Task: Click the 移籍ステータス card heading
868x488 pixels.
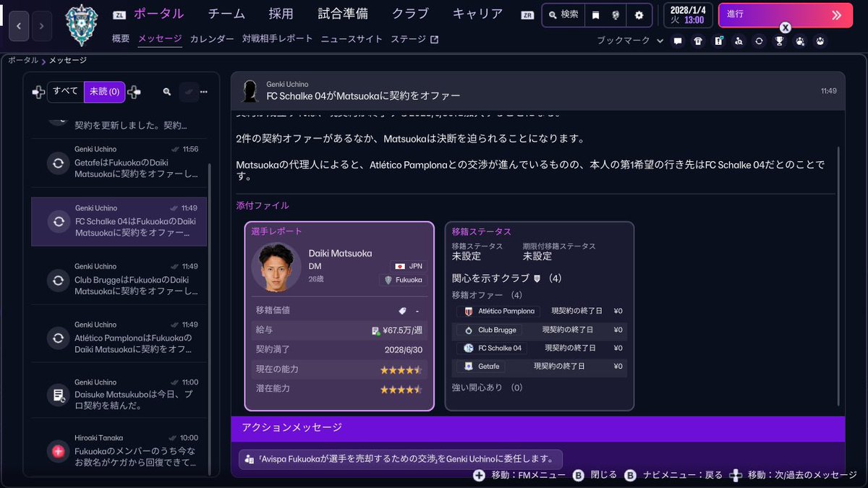Action: coord(482,231)
